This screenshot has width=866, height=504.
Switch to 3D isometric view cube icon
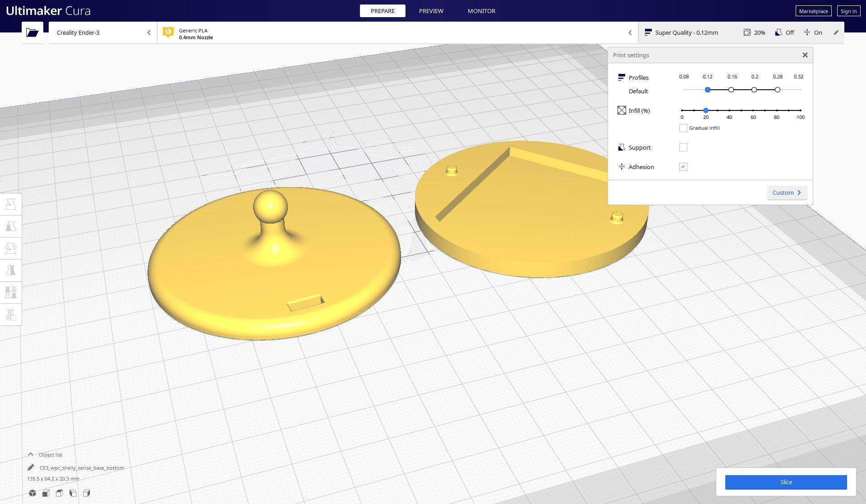(32, 493)
